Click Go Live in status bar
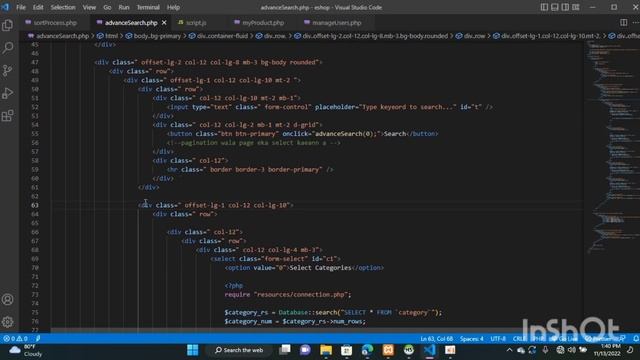 pos(564,339)
